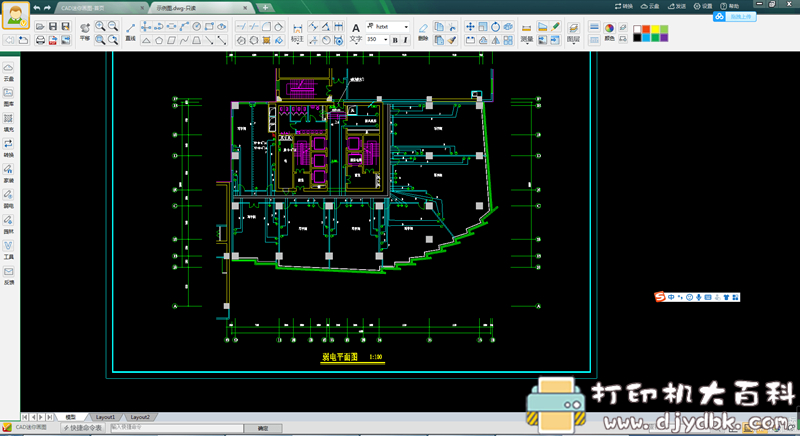Screen dimensions: 800x436
Task: Click the blue cloud upload button
Action: coord(735,17)
